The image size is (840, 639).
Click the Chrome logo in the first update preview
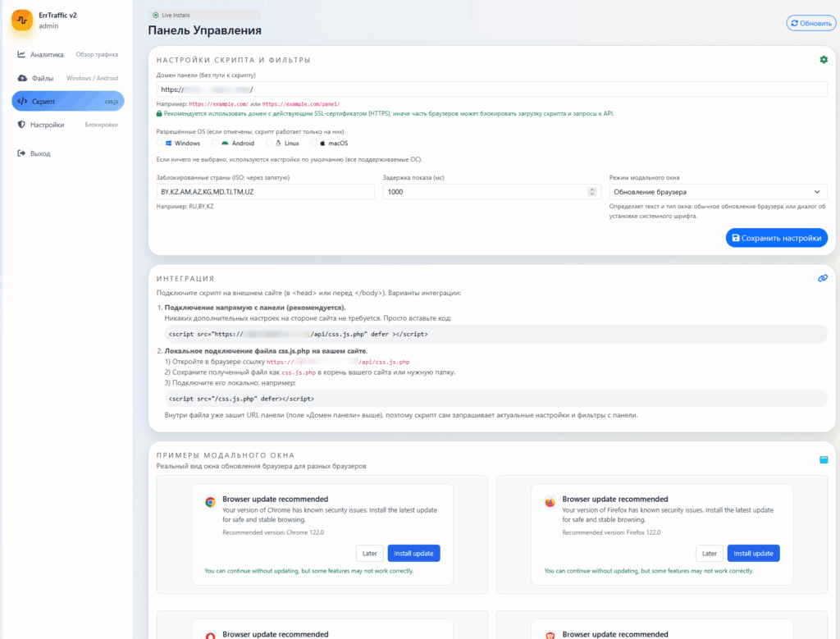pos(210,503)
